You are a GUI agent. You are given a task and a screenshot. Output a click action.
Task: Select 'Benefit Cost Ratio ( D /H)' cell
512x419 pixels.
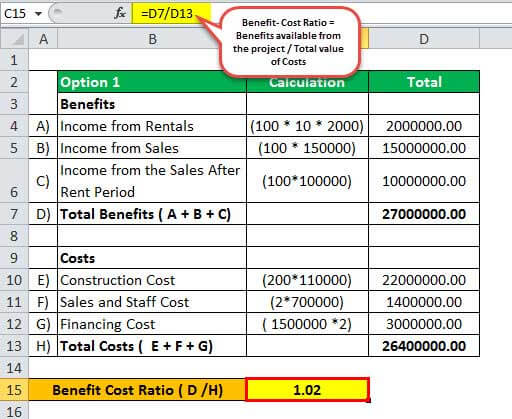137,390
